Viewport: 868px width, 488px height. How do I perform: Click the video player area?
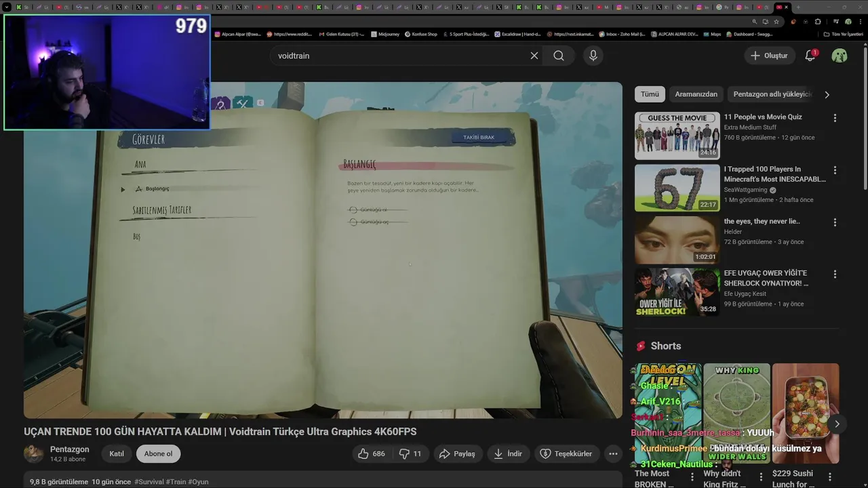pos(323,250)
